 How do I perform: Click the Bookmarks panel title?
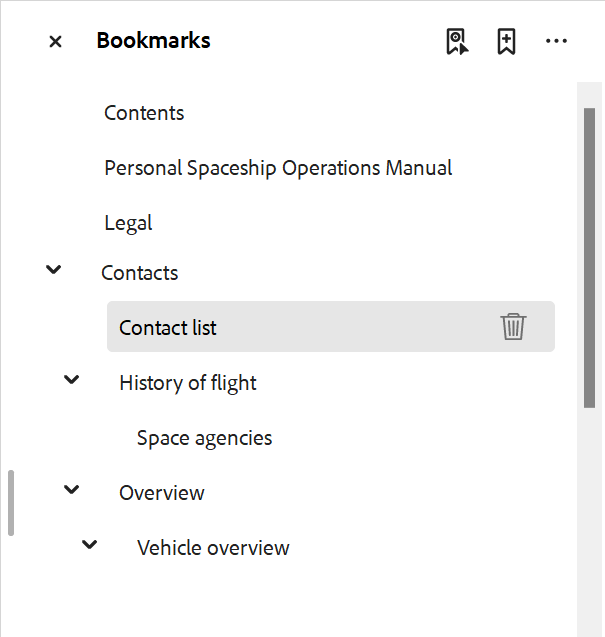(153, 41)
